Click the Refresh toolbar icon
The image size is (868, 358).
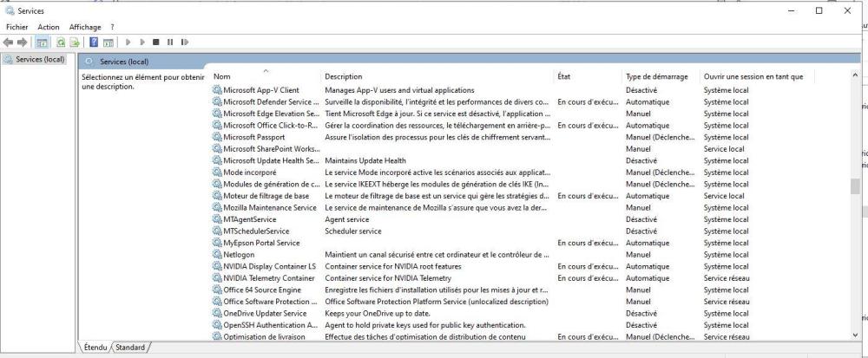coord(61,42)
